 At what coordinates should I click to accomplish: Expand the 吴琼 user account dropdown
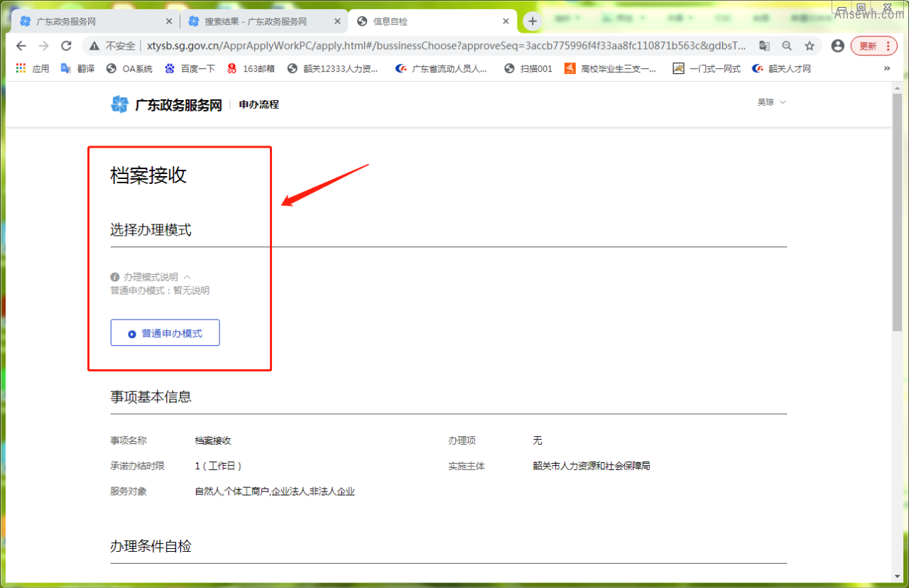[771, 102]
